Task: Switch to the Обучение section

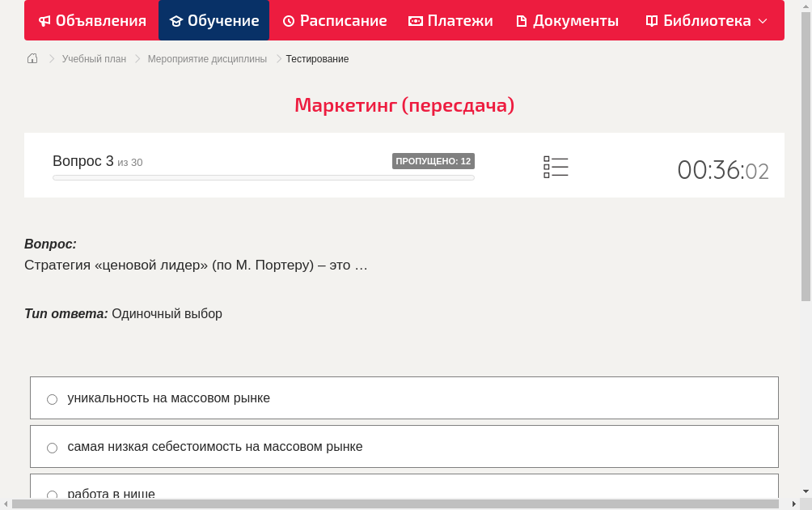Action: point(214,20)
